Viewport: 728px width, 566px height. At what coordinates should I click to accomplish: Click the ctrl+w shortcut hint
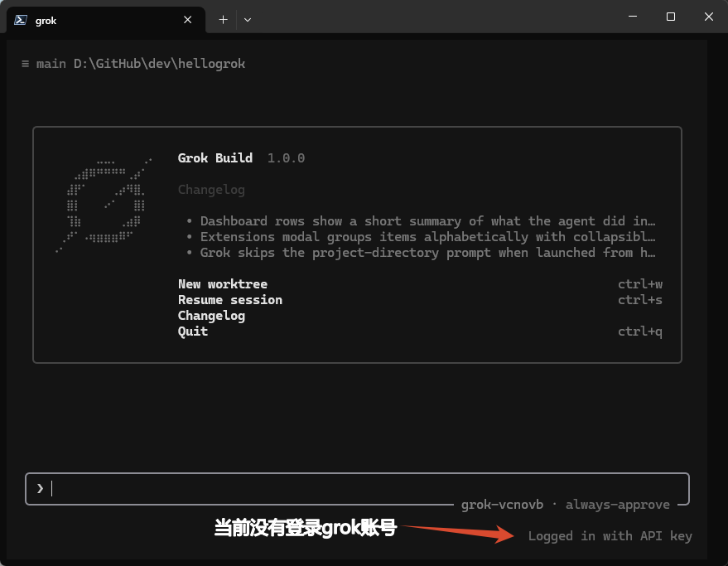pyautogui.click(x=640, y=284)
